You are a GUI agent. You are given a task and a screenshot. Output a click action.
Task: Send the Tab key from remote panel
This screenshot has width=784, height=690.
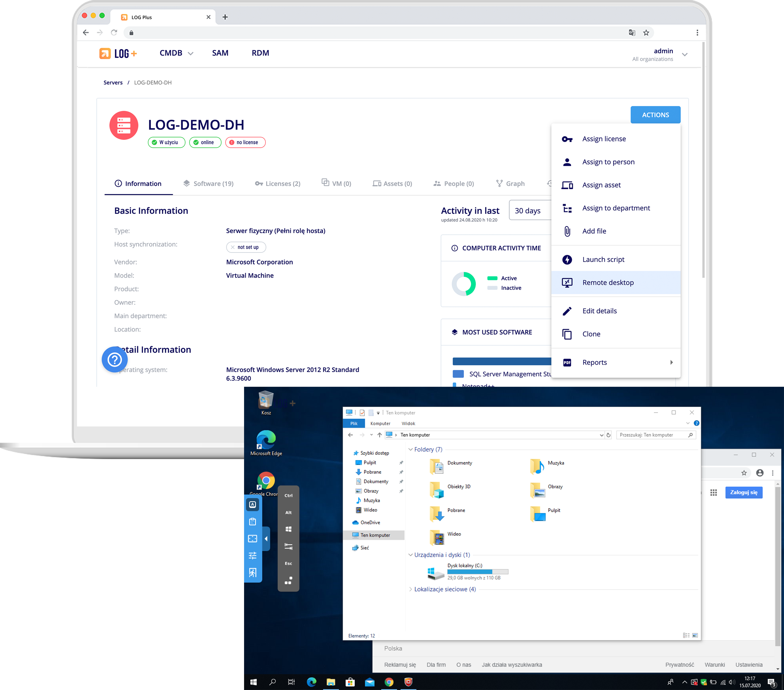coord(288,546)
